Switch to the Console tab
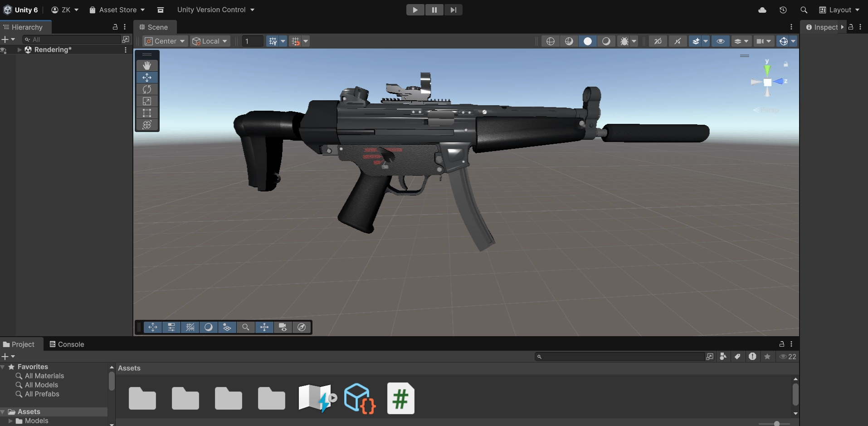The image size is (868, 426). pyautogui.click(x=67, y=344)
